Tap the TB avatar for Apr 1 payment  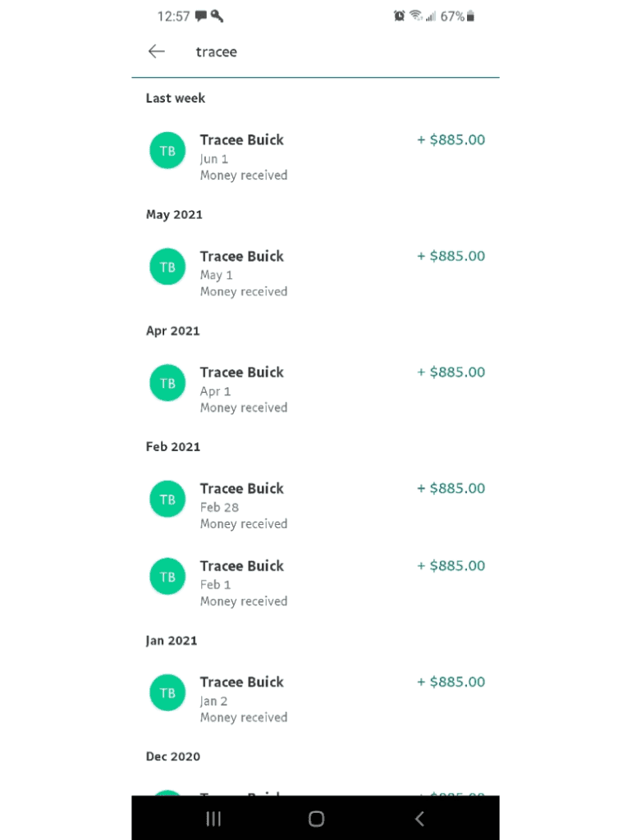(167, 383)
